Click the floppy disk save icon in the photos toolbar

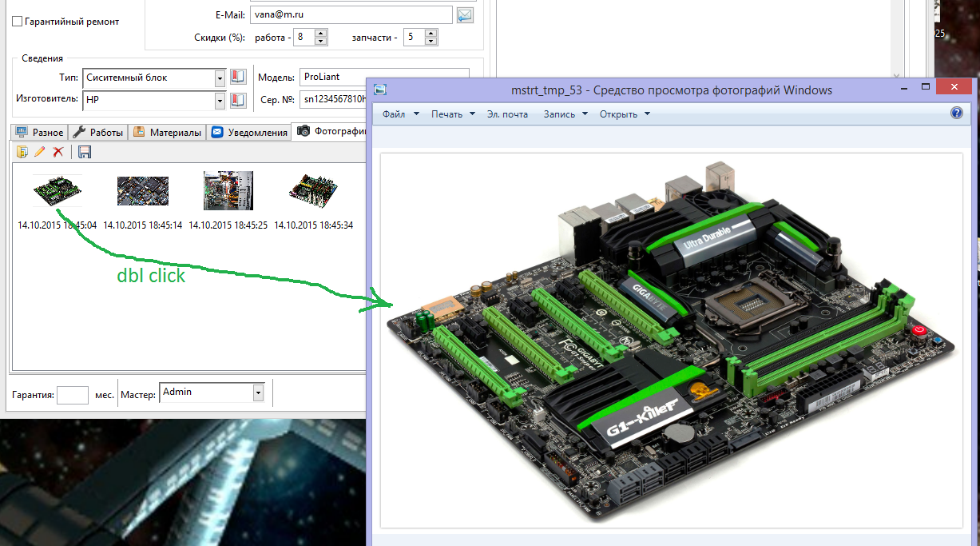point(85,152)
